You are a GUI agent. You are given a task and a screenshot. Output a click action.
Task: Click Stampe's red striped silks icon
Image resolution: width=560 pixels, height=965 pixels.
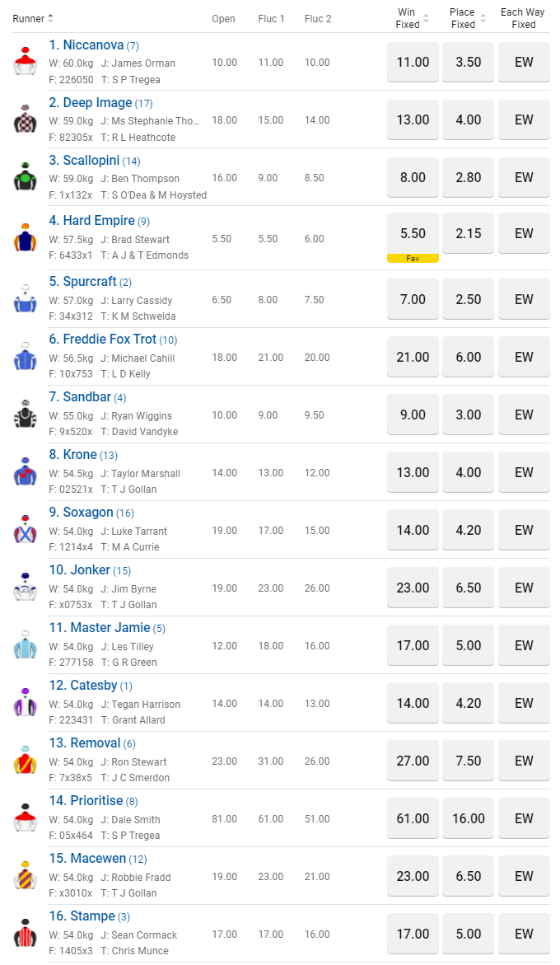tap(26, 935)
